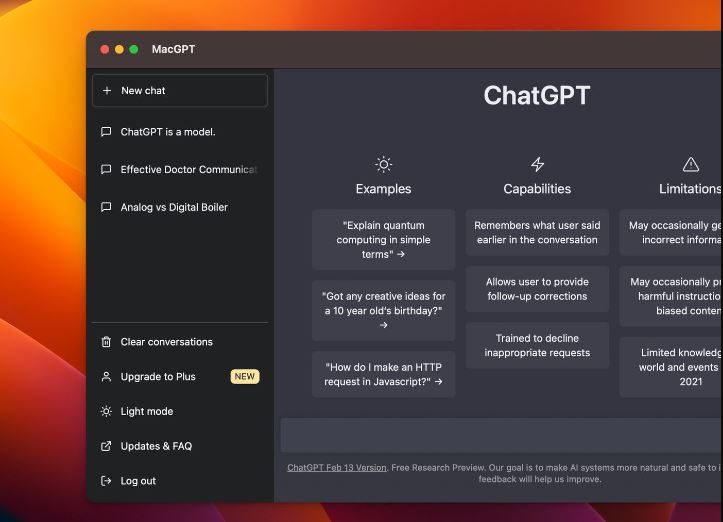
Task: Click chat icon beside Effective Doctor Communication
Action: (106, 169)
